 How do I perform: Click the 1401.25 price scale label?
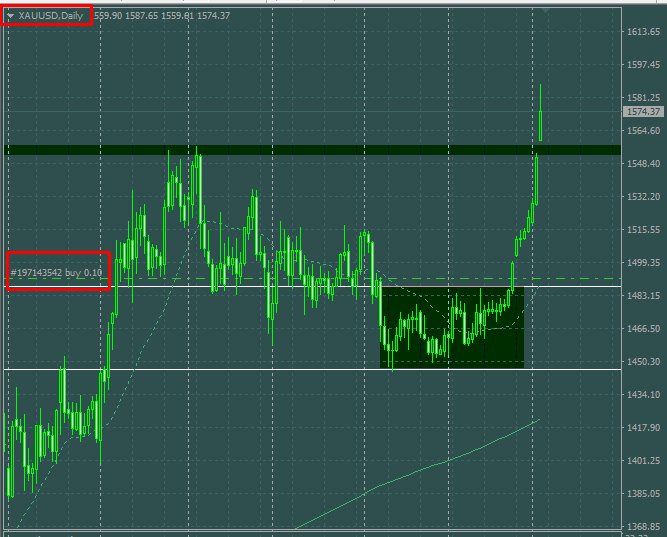point(643,460)
